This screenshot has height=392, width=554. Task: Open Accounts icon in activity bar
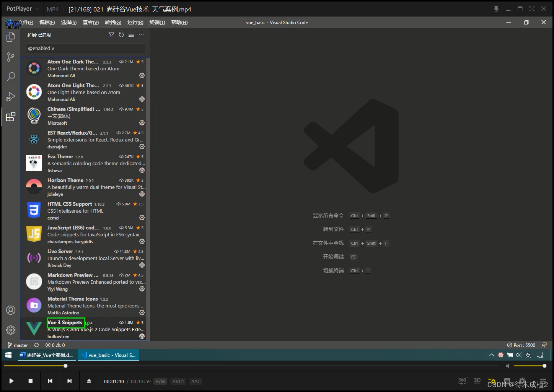(x=11, y=310)
